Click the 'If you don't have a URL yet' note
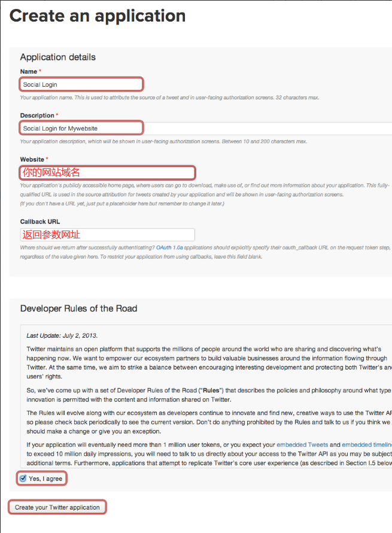 pyautogui.click(x=122, y=204)
